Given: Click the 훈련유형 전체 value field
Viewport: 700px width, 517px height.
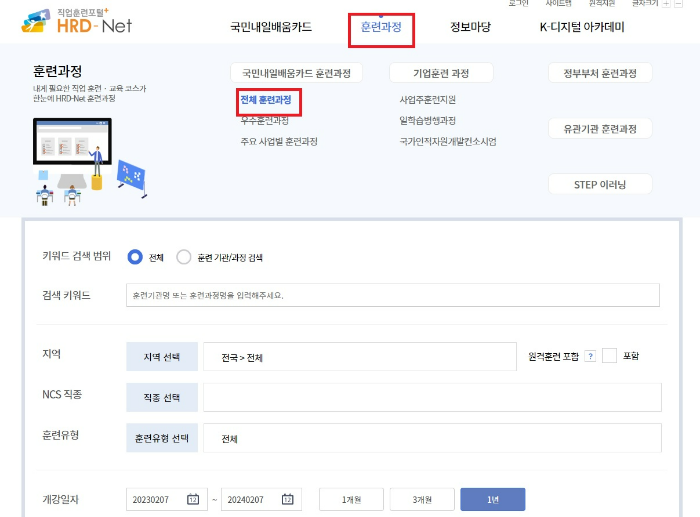Looking at the screenshot, I should point(432,438).
